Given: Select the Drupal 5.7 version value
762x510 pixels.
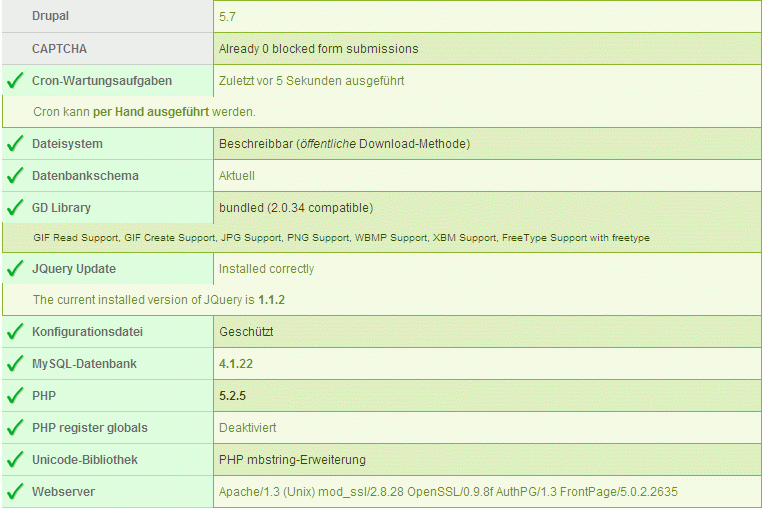Looking at the screenshot, I should 227,17.
